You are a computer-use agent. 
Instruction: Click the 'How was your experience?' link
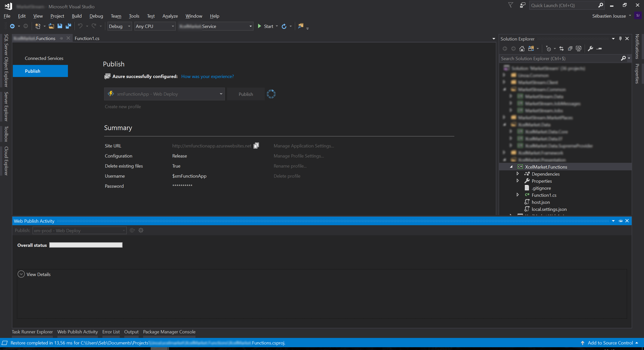coord(207,76)
